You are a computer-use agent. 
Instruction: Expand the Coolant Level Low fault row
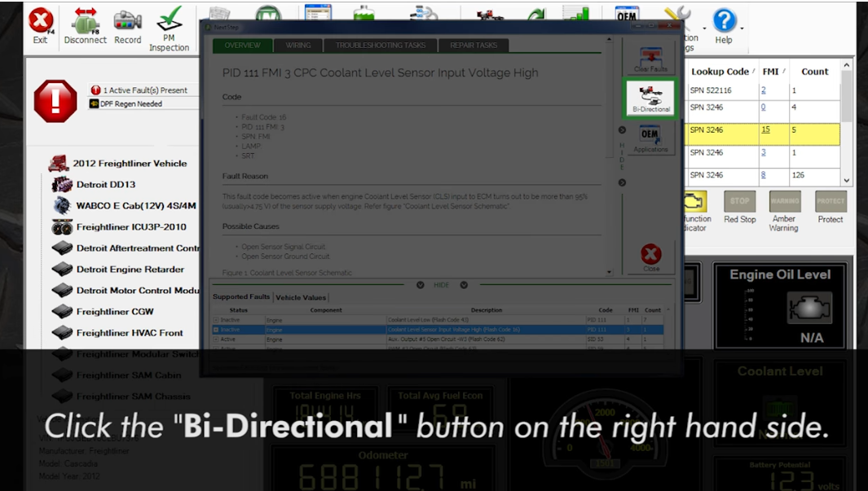click(216, 319)
